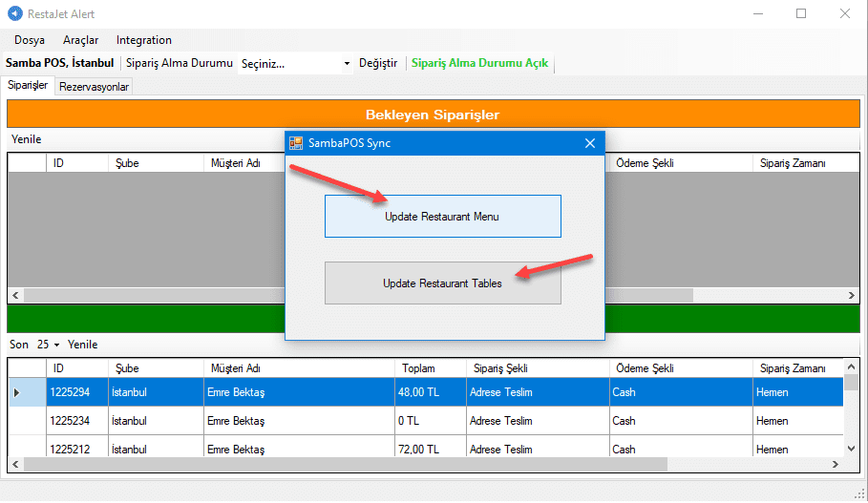Click the down arrow of the orders vertical scrollbar
This screenshot has width=868, height=503.
coord(851,447)
